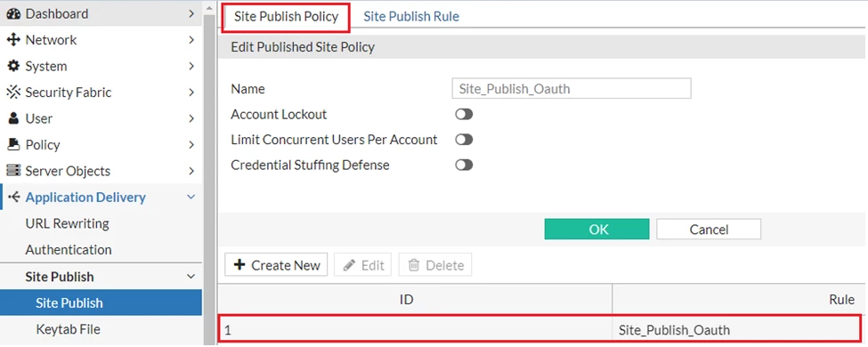Click the ID 1 table cell
Viewport: 868px width, 347px height.
tap(415, 330)
